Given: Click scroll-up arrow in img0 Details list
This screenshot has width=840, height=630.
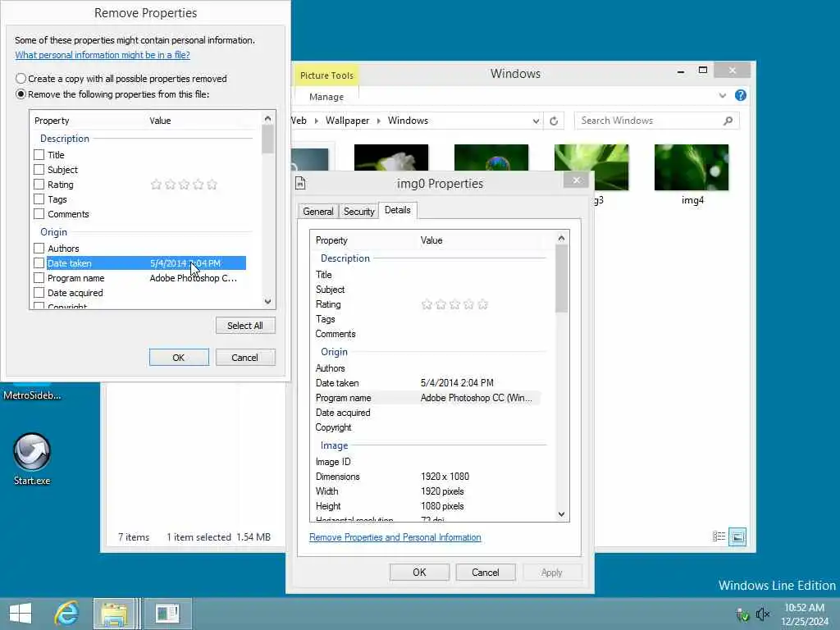Looking at the screenshot, I should click(x=561, y=239).
